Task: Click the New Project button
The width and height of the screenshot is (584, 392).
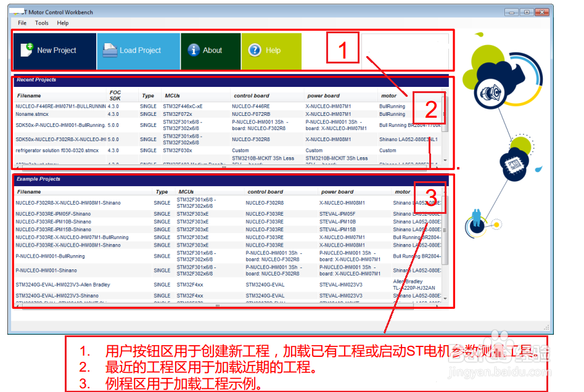Action: [55, 51]
